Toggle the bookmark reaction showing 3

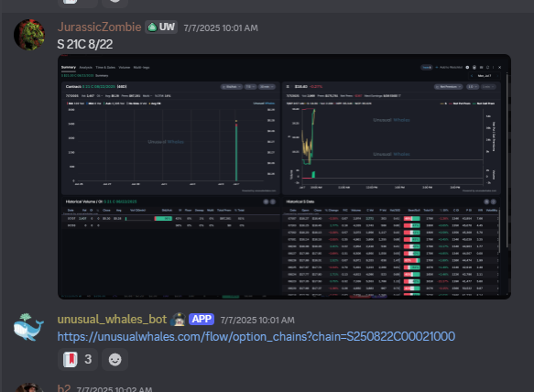coord(78,359)
